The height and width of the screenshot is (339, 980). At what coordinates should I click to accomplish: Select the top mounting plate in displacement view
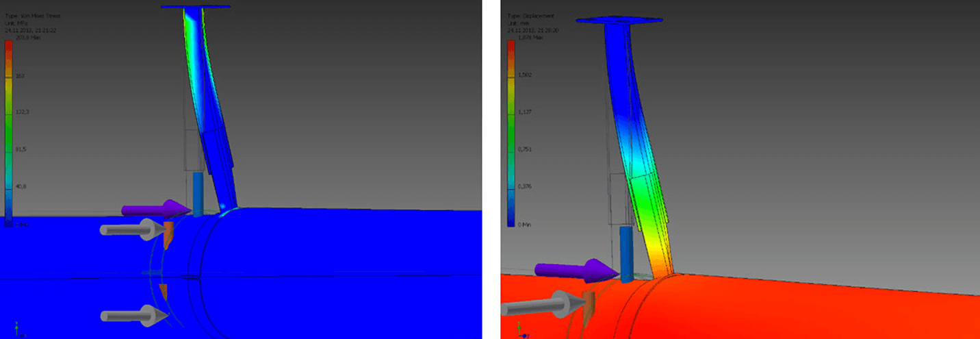coord(619,21)
